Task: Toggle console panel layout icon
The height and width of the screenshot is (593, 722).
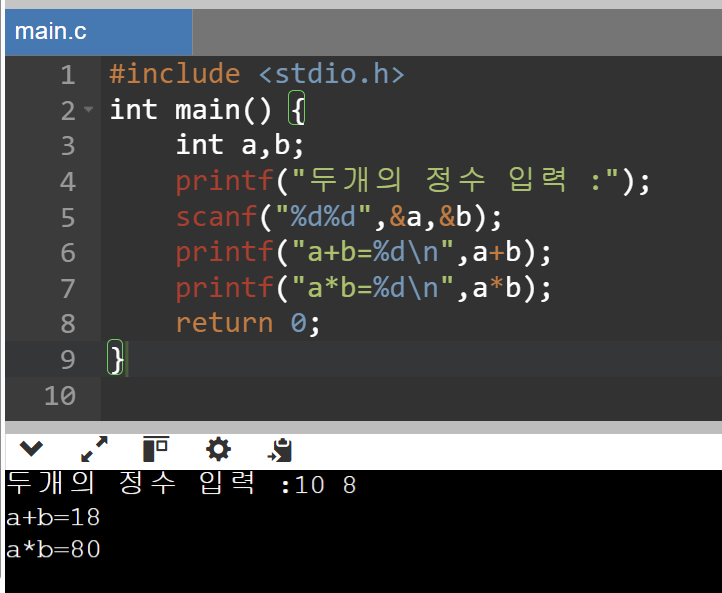Action: click(156, 449)
